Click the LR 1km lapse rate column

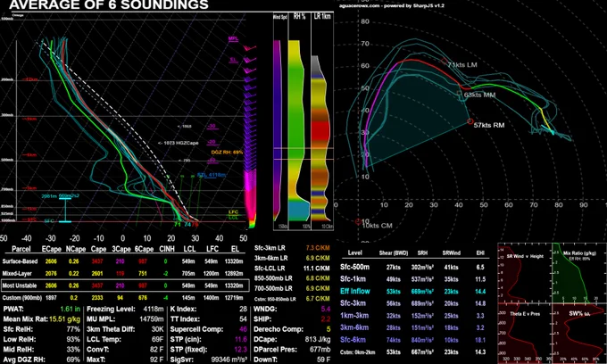322,120
